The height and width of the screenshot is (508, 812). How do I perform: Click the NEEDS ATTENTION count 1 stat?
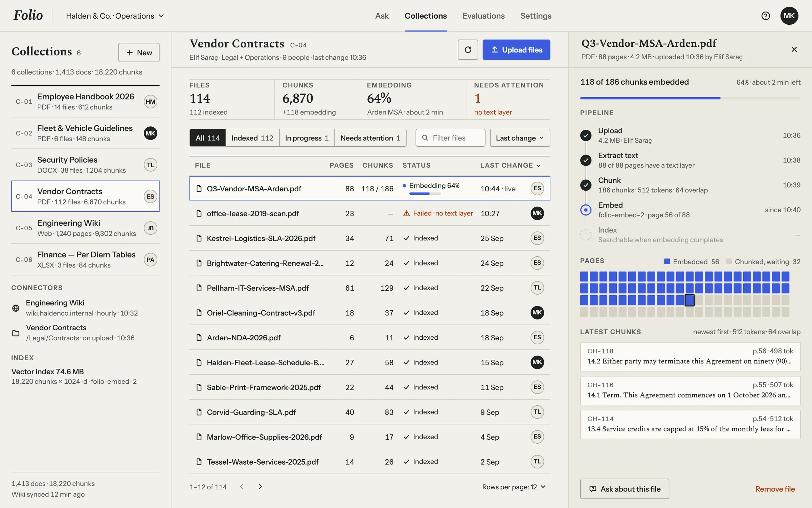[477, 99]
